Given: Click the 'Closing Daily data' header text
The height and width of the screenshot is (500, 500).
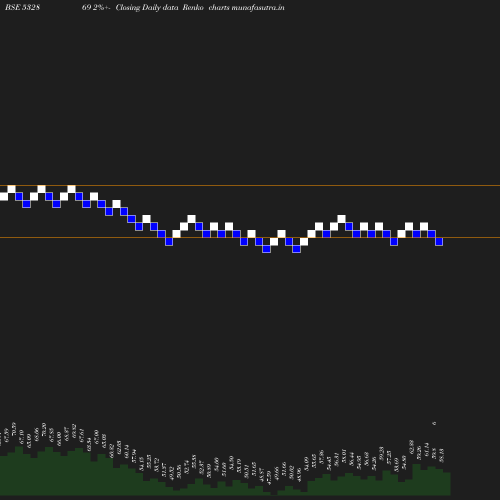Looking at the screenshot, I should click(147, 7).
